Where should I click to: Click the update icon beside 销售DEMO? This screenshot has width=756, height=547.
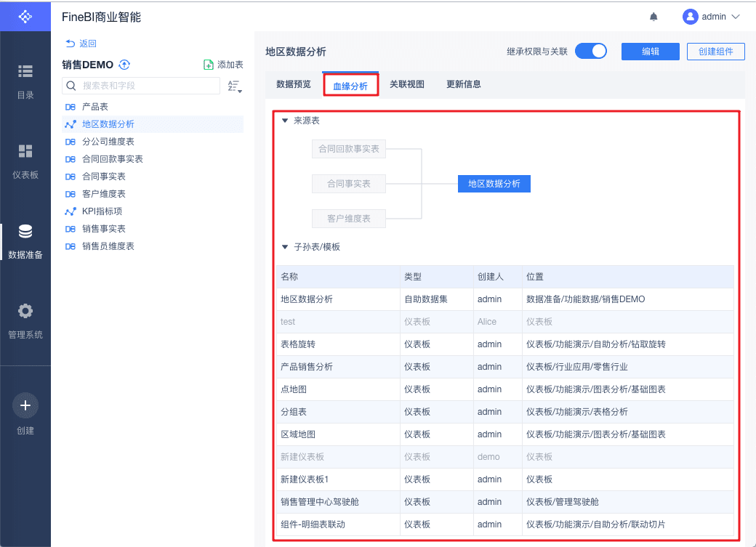(124, 65)
